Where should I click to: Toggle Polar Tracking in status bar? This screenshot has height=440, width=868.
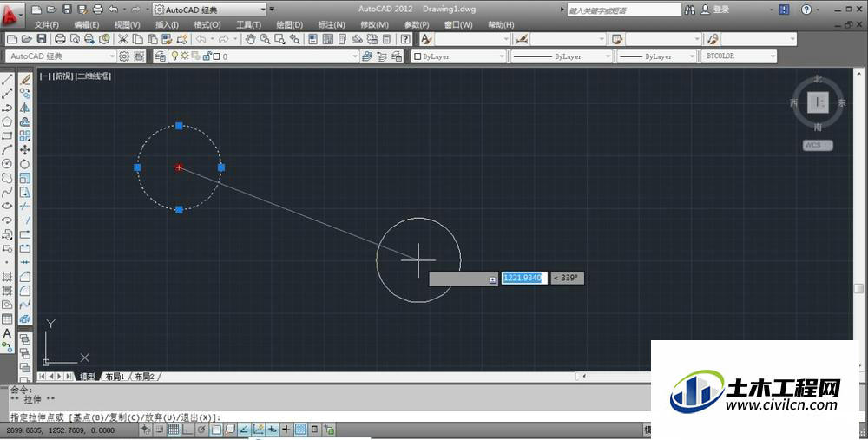[x=202, y=430]
